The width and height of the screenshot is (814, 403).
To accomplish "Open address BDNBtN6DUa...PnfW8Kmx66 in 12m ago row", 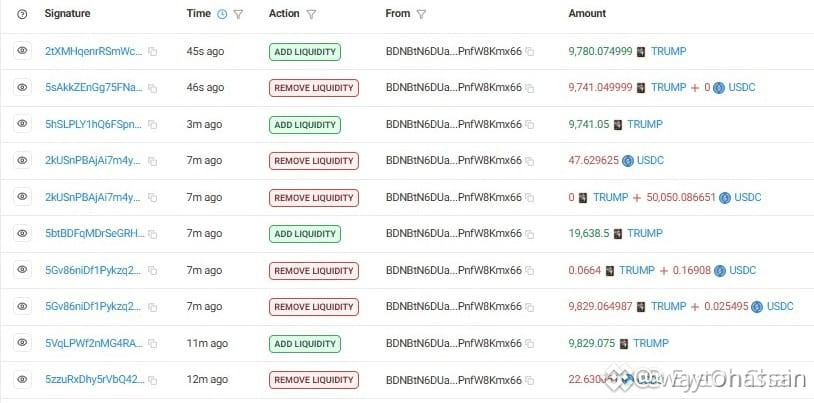I will (x=453, y=380).
